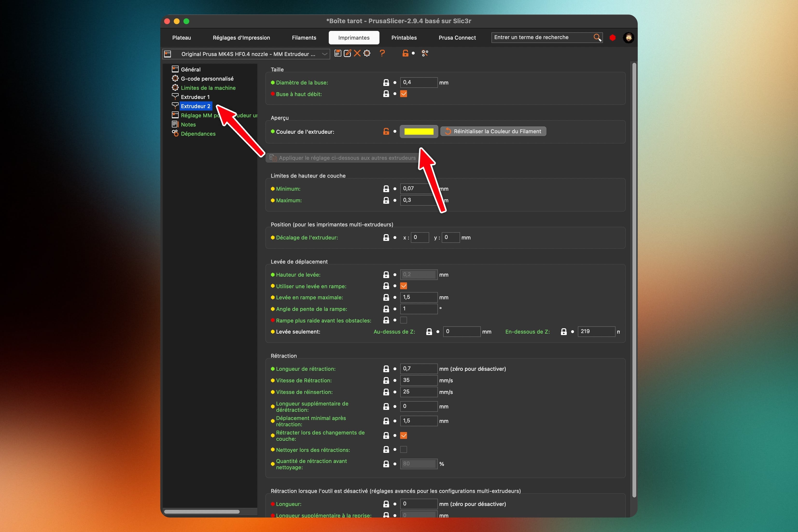Enable Nettoyer lors des rétractions
Image resolution: width=798 pixels, height=532 pixels.
coord(403,449)
